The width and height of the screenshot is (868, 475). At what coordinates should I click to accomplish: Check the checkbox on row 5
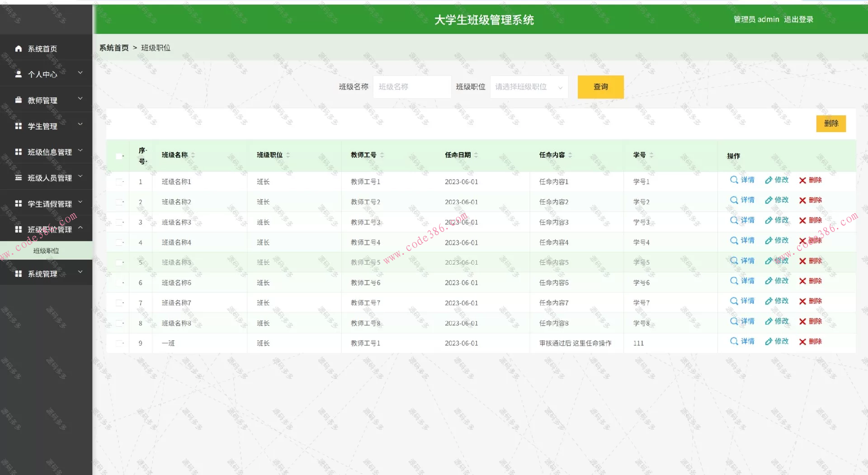coord(119,262)
